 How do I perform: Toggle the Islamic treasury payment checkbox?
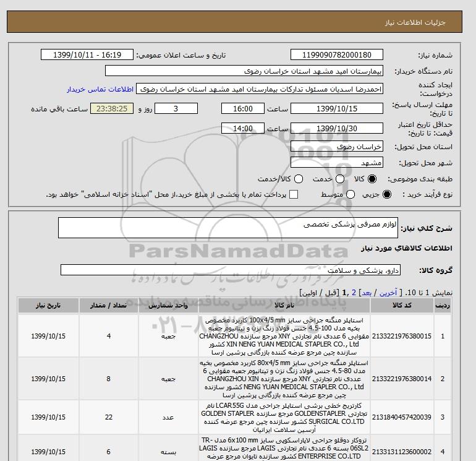294,194
